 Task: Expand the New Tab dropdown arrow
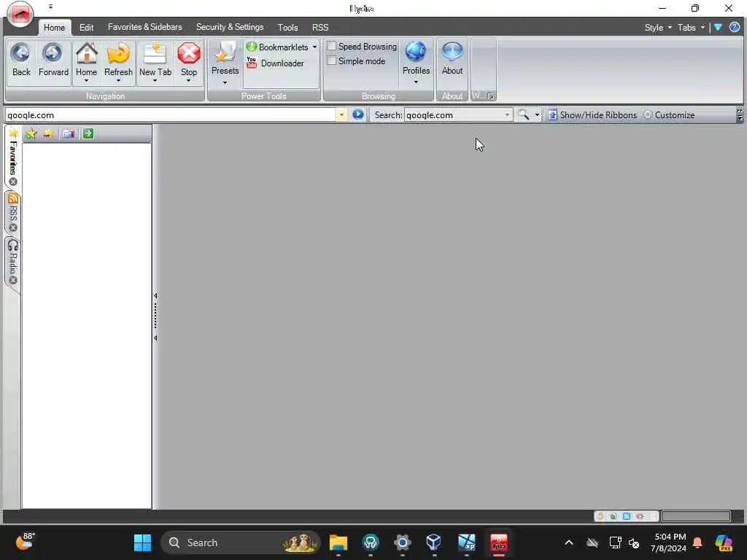pyautogui.click(x=155, y=81)
